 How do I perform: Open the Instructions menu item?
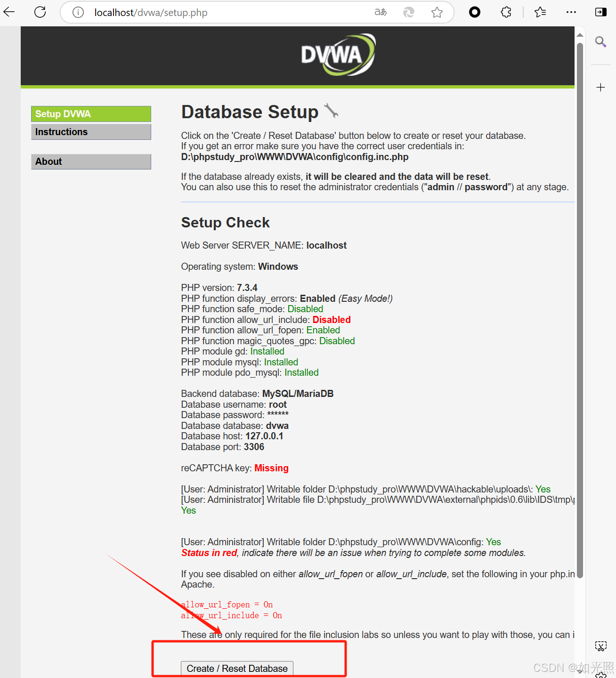pos(91,132)
